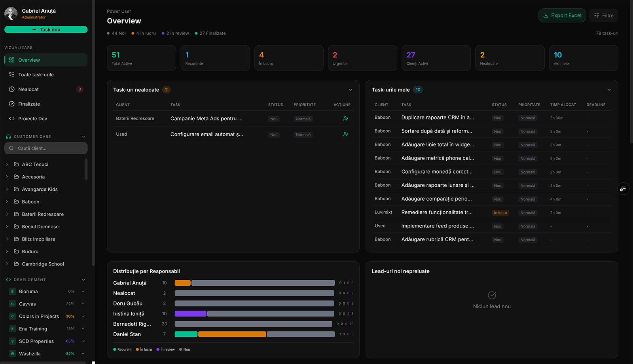This screenshot has height=364, width=633.
Task: Collapse the Task-urile mele panel
Action: pos(609,90)
